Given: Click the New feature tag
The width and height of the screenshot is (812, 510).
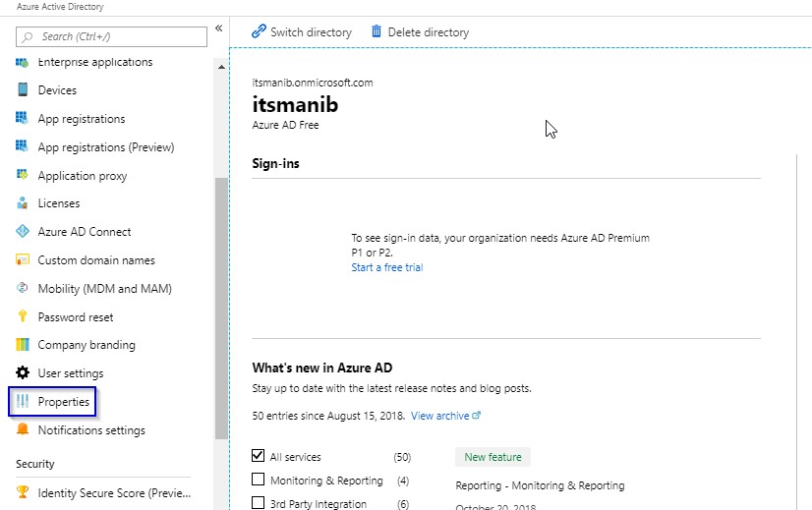Looking at the screenshot, I should point(493,457).
